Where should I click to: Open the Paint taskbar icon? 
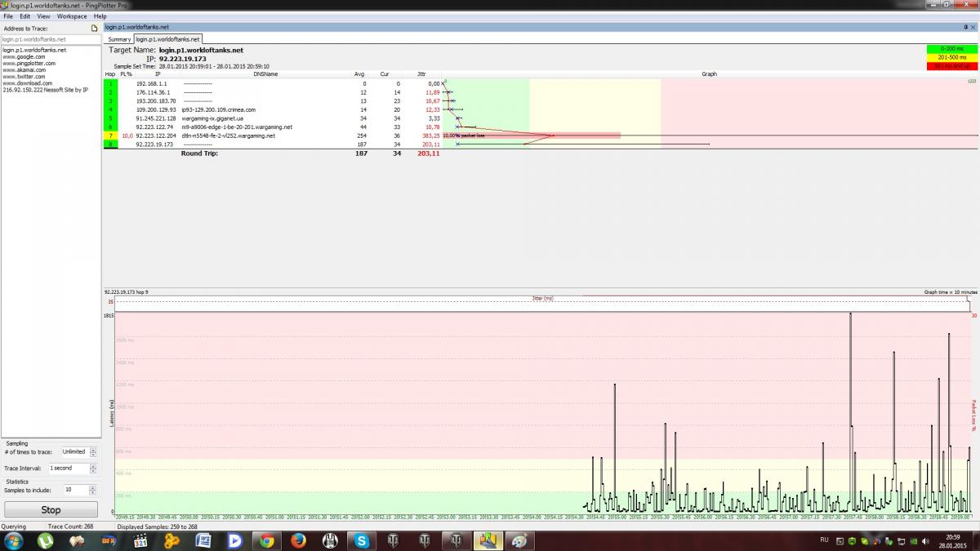[519, 540]
